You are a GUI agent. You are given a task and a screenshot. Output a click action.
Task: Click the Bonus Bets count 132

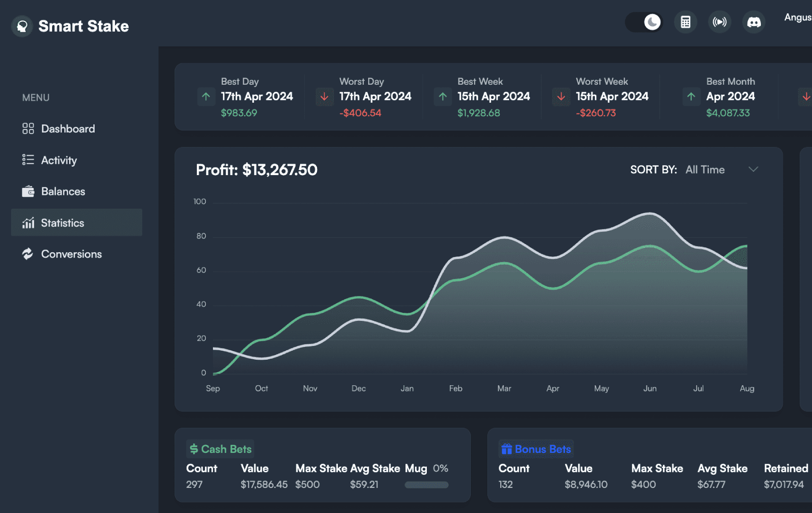click(505, 484)
